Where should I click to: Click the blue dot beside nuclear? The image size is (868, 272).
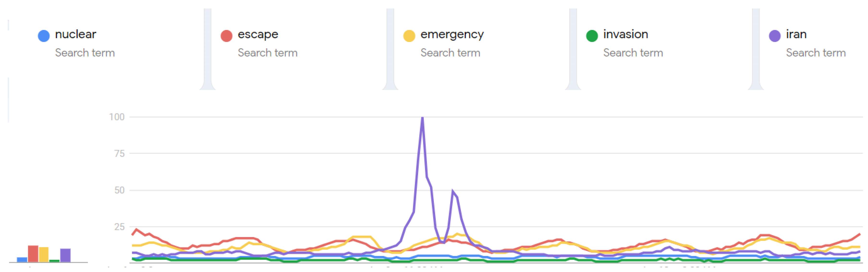[x=43, y=36]
